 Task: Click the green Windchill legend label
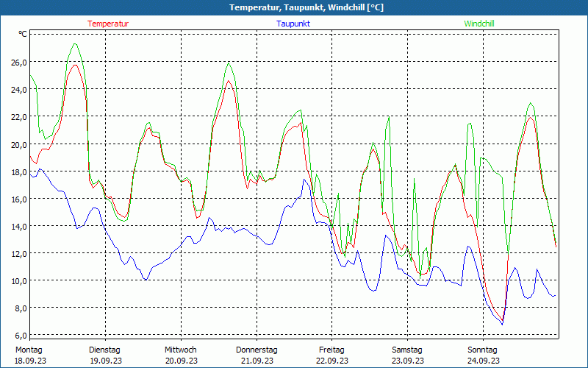[x=479, y=24]
